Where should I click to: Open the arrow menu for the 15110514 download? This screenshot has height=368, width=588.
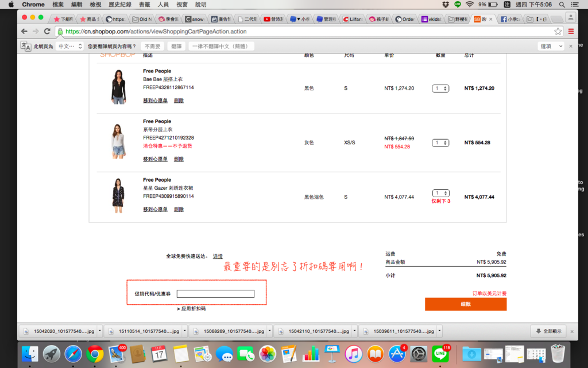184,331
